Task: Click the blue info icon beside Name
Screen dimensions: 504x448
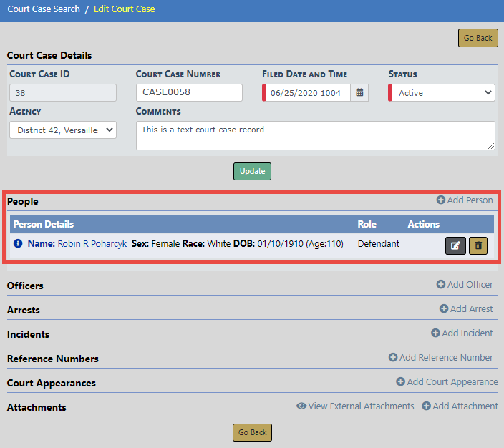Action: tap(18, 244)
